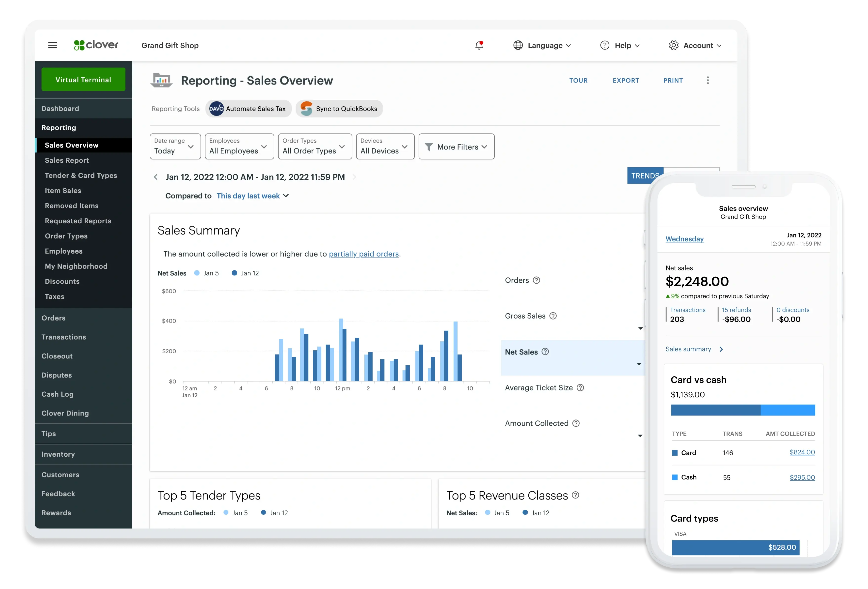Toggle Jan 12 in Top 5 Tender Types legend

coord(274,512)
